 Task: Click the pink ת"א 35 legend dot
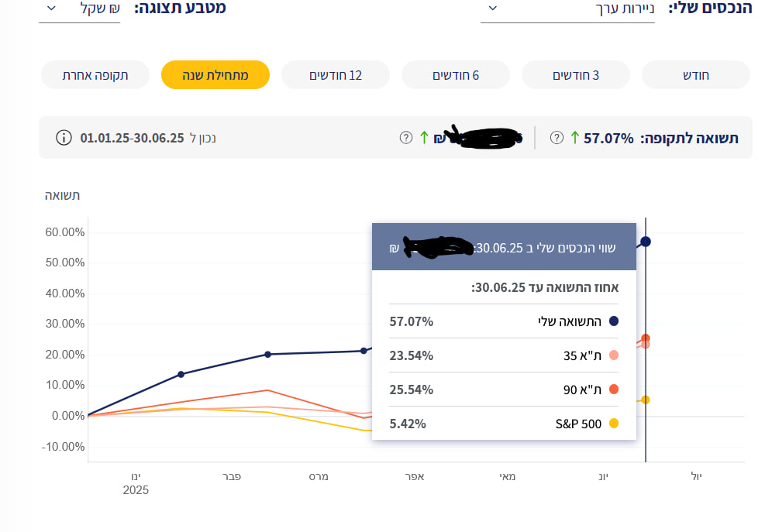coord(614,355)
